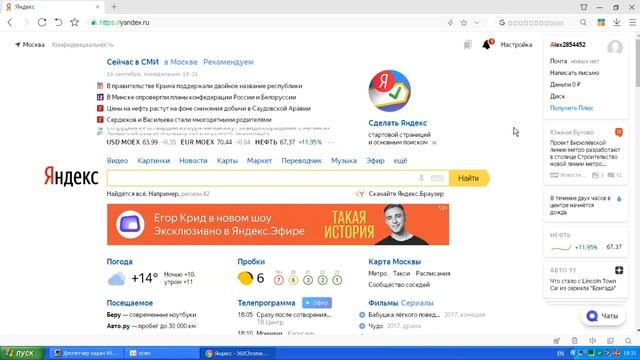Image resolution: width=640 pixels, height=360 pixels.
Task: Open new tab with plus button
Action: [114, 7]
